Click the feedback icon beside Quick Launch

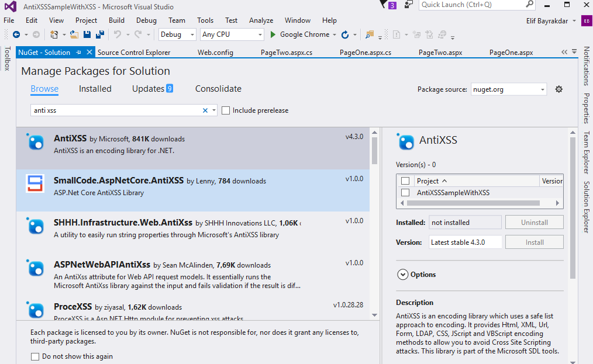pos(408,5)
